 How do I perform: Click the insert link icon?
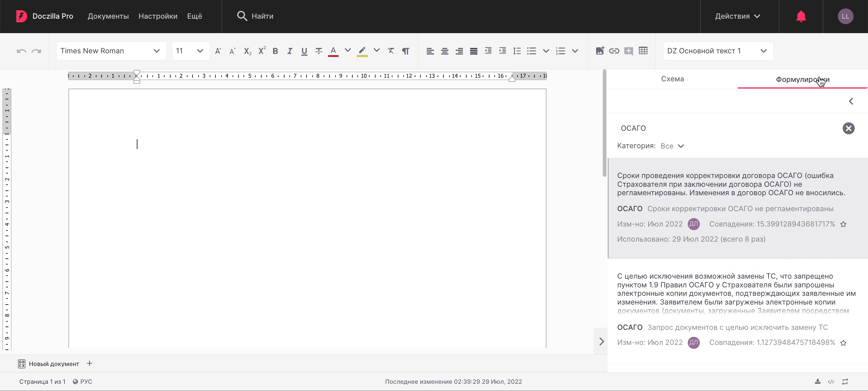tap(614, 51)
